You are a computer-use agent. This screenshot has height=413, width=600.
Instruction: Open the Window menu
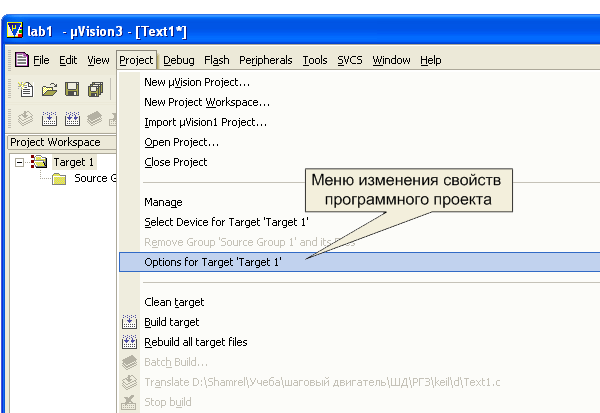coord(391,60)
